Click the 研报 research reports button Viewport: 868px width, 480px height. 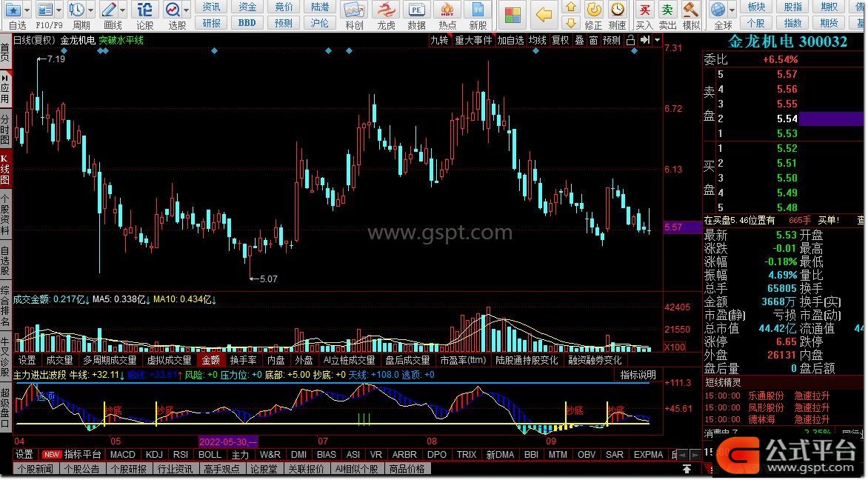(x=212, y=23)
